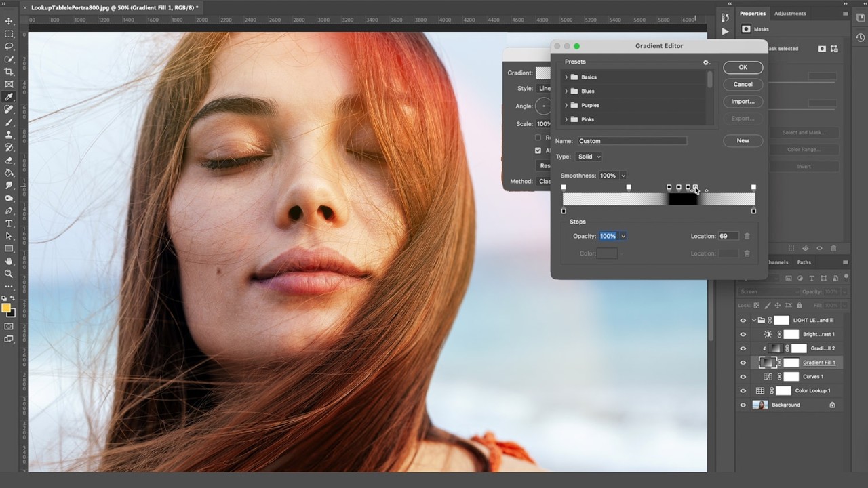Open the Properties panel flyout menu
Viewport: 868px width, 488px height.
click(x=845, y=14)
